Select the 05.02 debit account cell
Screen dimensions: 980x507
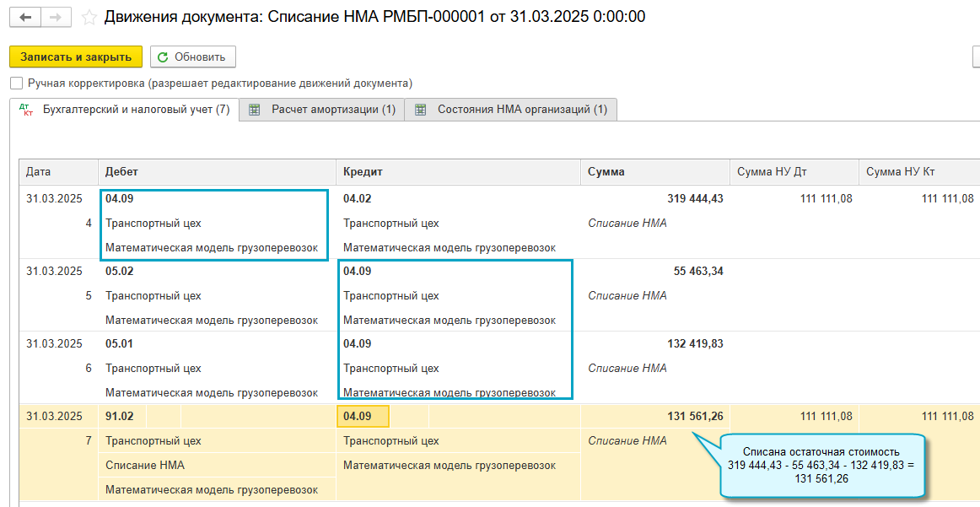120,272
